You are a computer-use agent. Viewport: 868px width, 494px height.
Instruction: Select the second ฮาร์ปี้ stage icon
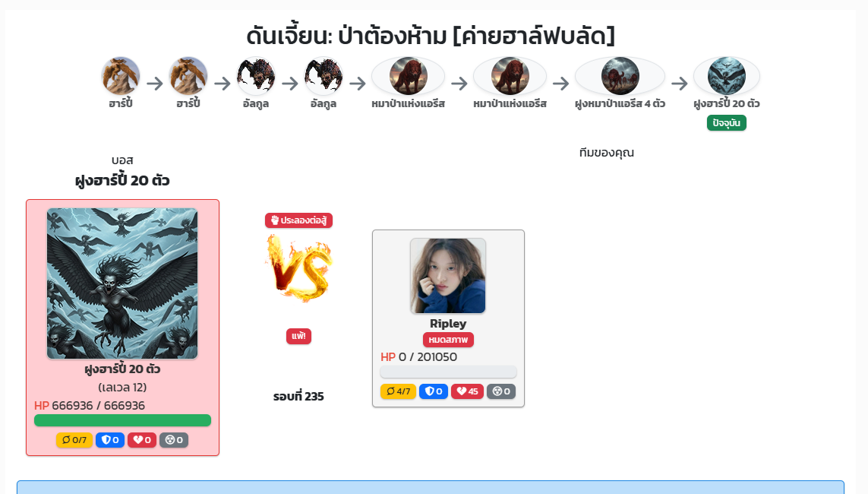(x=188, y=76)
